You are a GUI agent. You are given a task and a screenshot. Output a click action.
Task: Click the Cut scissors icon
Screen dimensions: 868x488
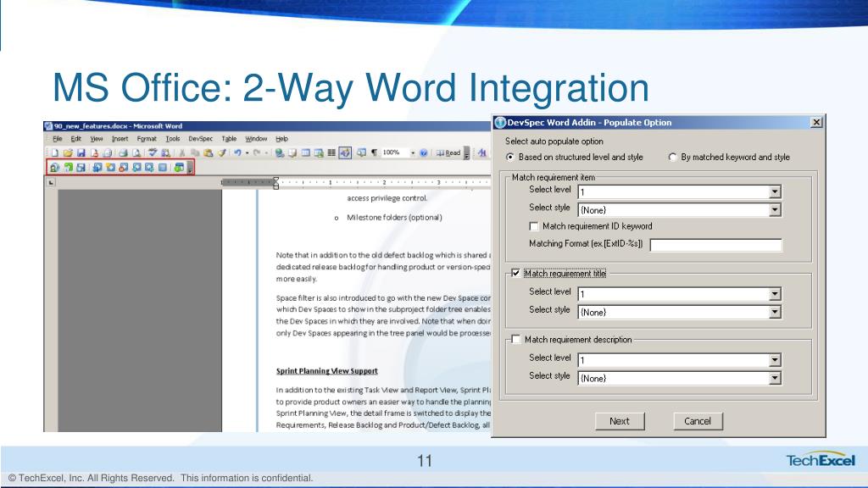pos(181,152)
